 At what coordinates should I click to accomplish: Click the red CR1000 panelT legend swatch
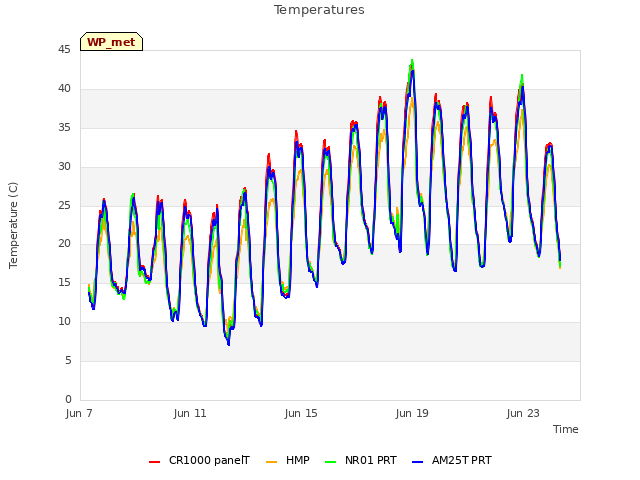154,462
